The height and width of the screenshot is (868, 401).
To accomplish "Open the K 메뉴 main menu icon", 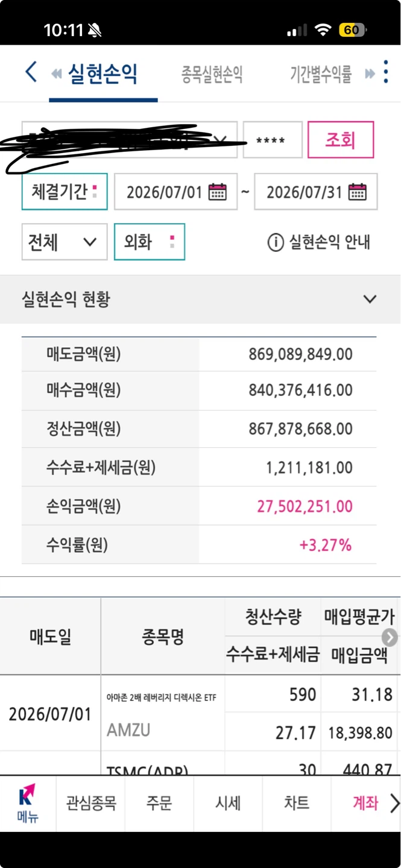I will point(28,804).
